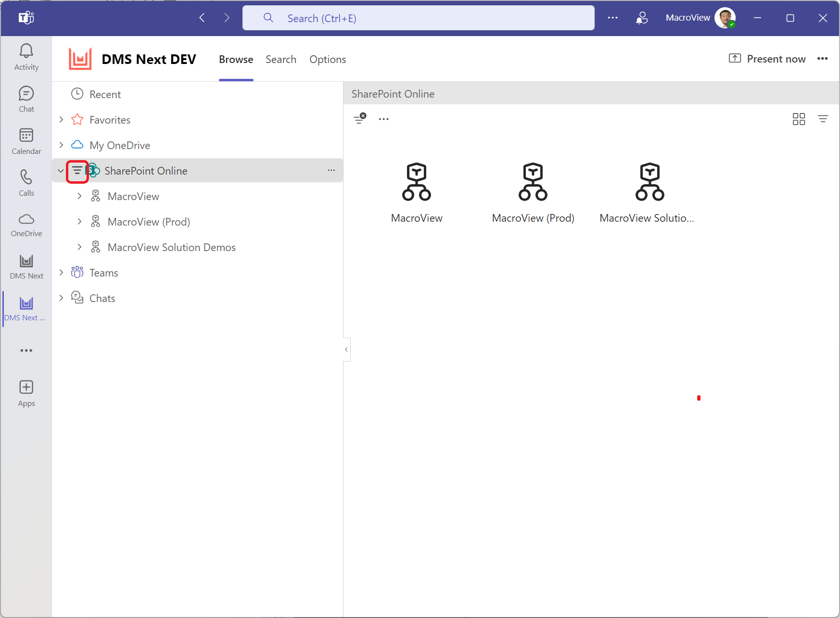Expand the Favorites tree node
The image size is (840, 618).
[x=61, y=119]
